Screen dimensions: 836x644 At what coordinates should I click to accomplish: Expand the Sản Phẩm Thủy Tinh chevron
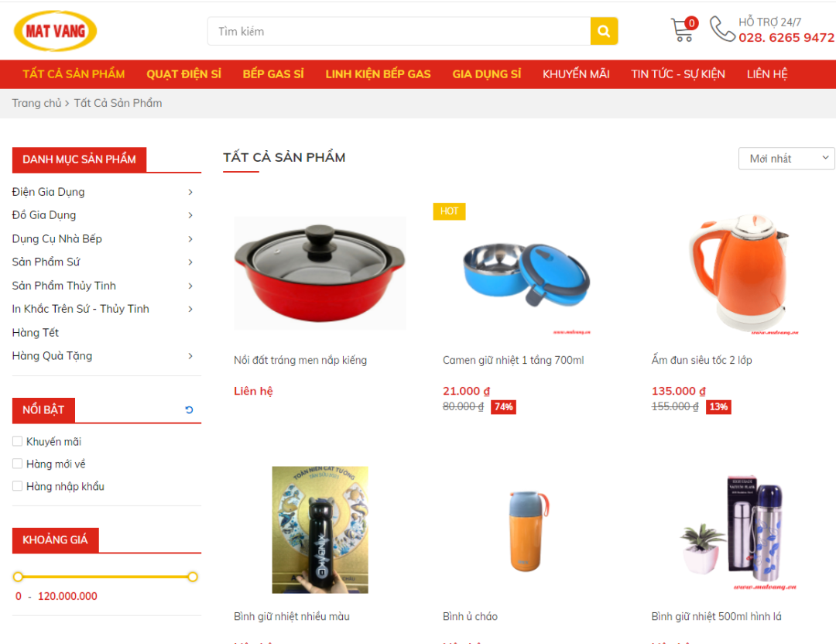click(x=190, y=286)
